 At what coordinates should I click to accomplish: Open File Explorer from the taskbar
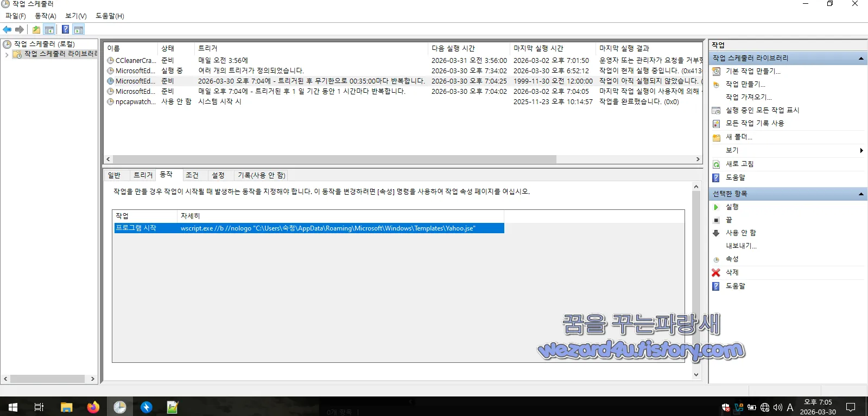click(66, 407)
